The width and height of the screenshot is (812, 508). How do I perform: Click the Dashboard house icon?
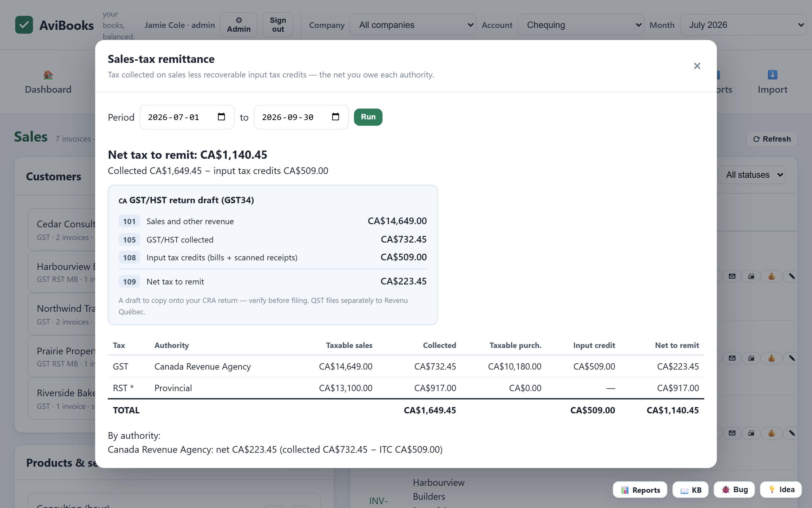[48, 75]
